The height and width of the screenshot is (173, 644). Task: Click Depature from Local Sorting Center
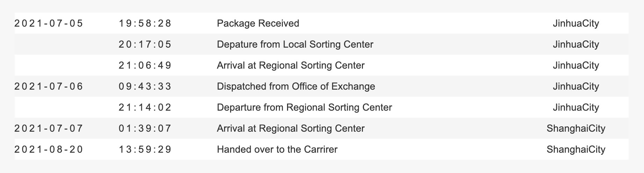click(x=295, y=44)
